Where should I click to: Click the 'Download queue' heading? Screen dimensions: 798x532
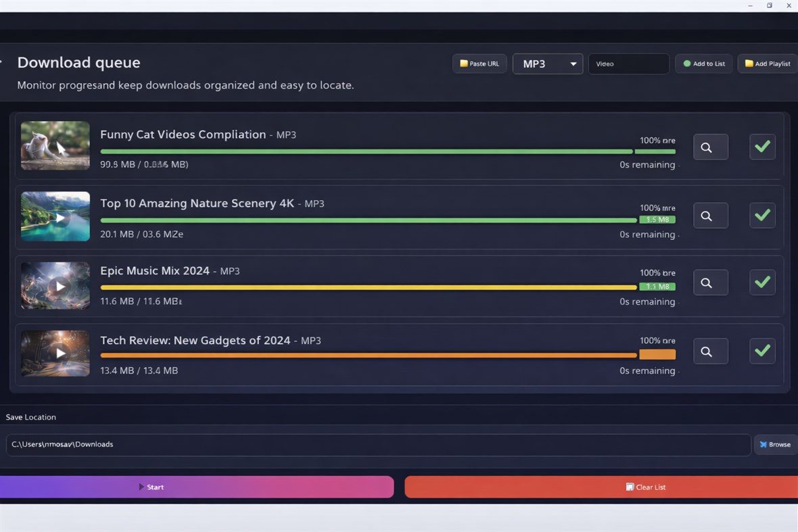point(79,63)
